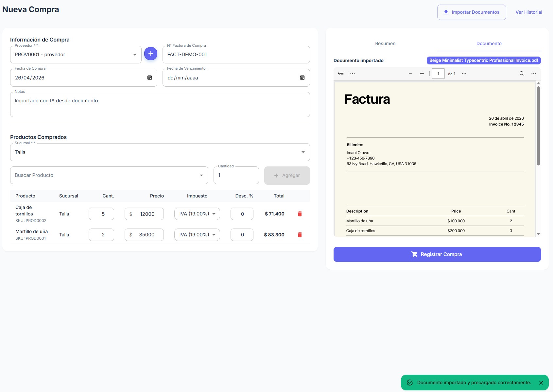553x392 pixels.
Task: Open IVA tax dropdown for Caja de tornillos
Action: pyautogui.click(x=197, y=214)
